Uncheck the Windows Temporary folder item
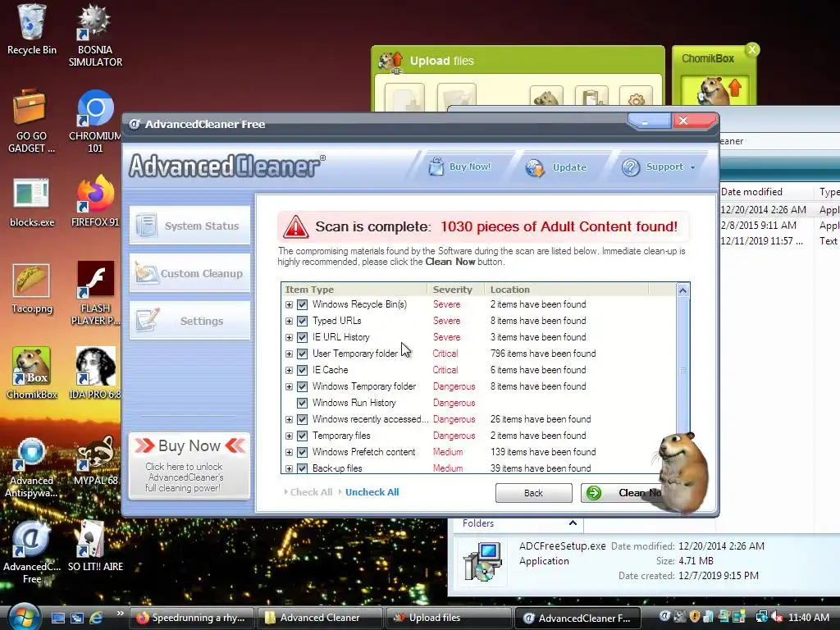Image resolution: width=840 pixels, height=630 pixels. [x=302, y=386]
